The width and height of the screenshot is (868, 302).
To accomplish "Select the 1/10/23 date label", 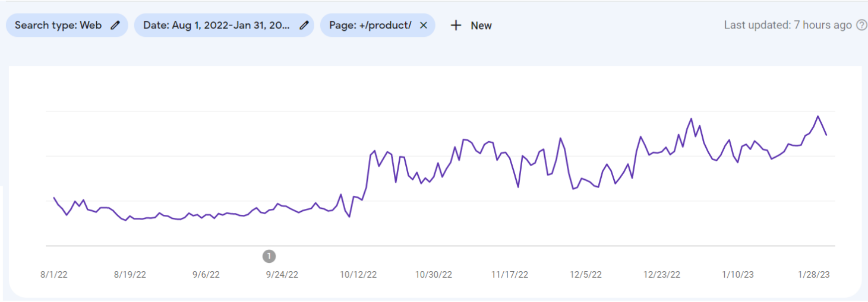I will tap(738, 275).
